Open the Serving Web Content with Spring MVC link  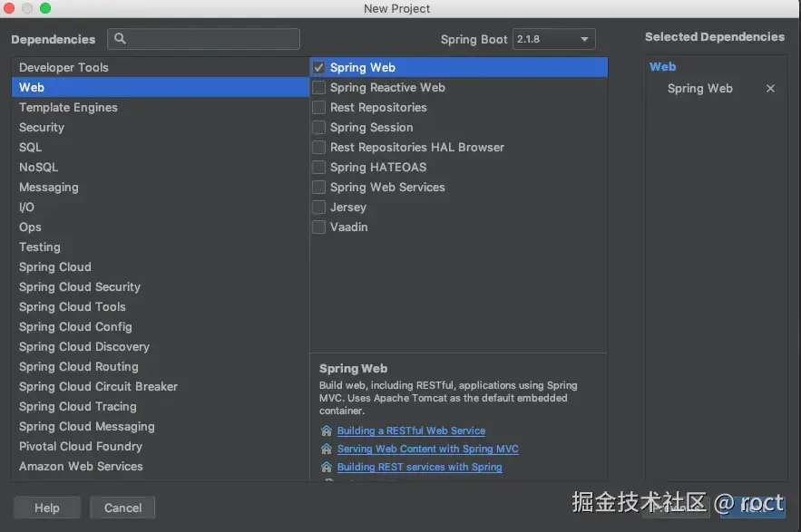427,449
